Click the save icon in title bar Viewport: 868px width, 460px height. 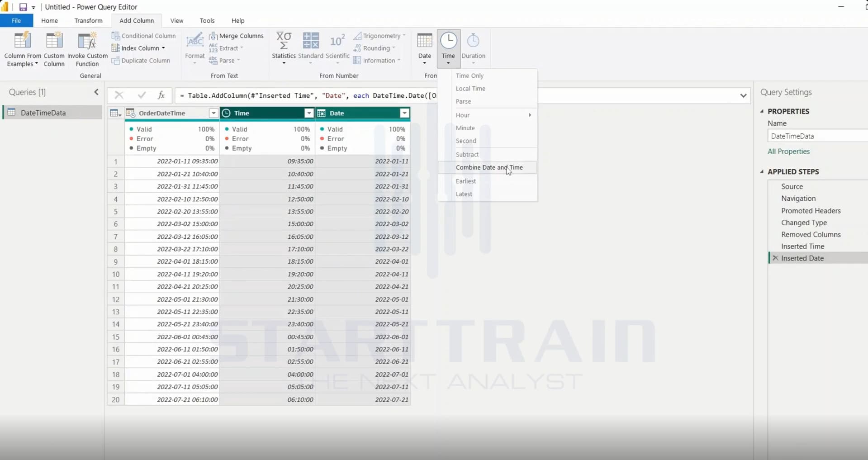23,7
